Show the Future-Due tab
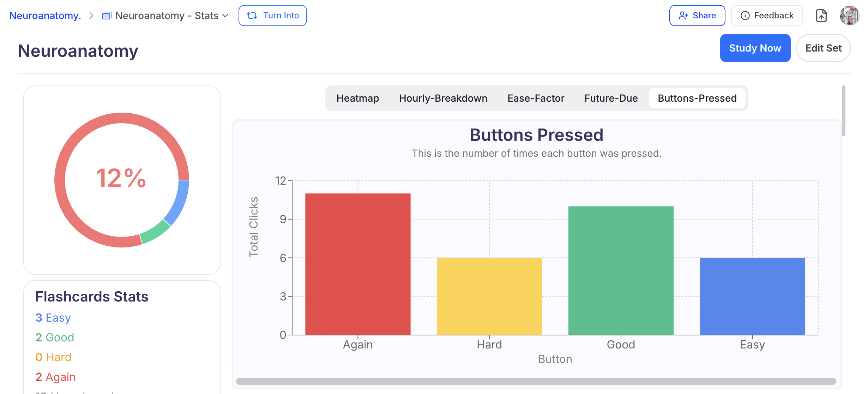The width and height of the screenshot is (868, 394). [611, 98]
